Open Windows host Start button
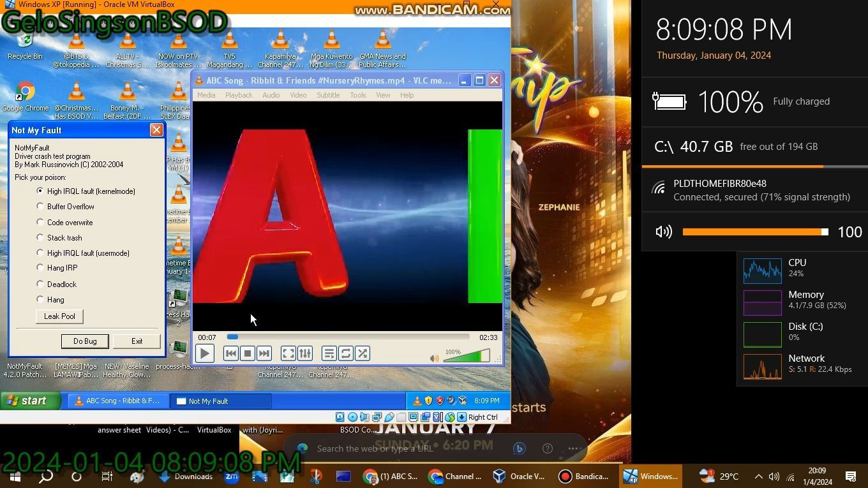 [15, 477]
